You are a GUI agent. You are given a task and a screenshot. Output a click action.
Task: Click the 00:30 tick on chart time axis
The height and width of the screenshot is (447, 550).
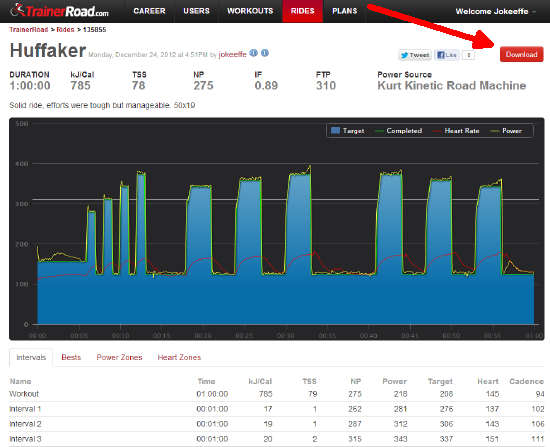click(x=286, y=336)
